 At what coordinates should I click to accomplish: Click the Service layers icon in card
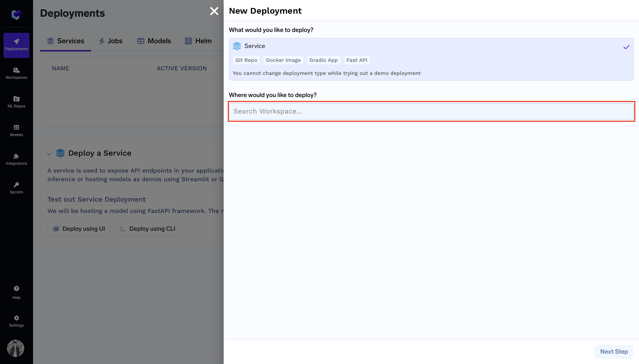(237, 46)
